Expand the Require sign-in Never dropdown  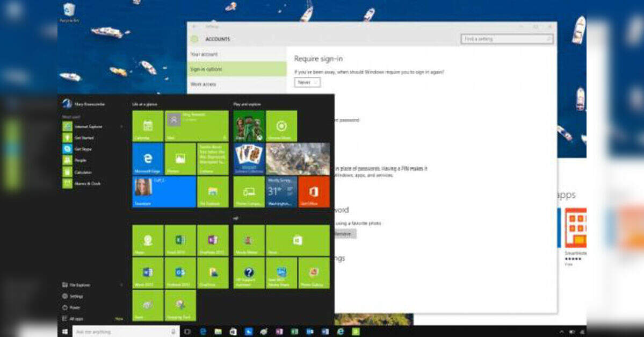[307, 82]
